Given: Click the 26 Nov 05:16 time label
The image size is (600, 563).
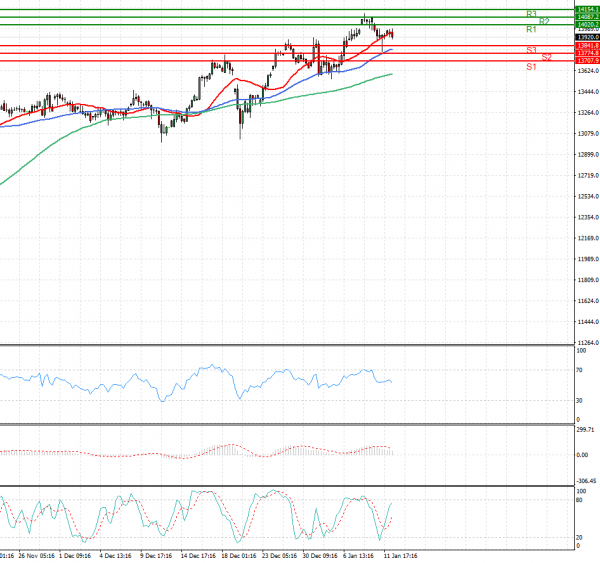Looking at the screenshot, I should (x=36, y=556).
